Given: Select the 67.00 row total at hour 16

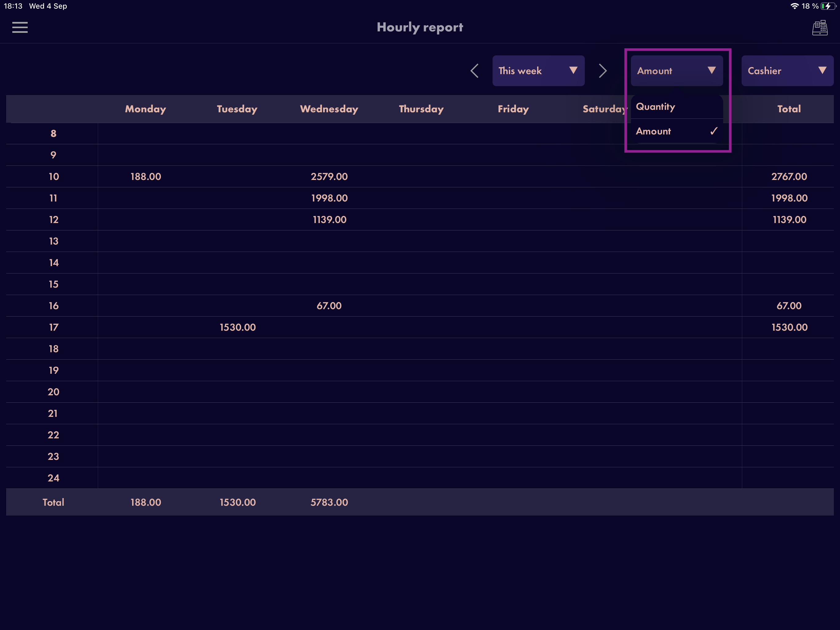Looking at the screenshot, I should (x=789, y=306).
